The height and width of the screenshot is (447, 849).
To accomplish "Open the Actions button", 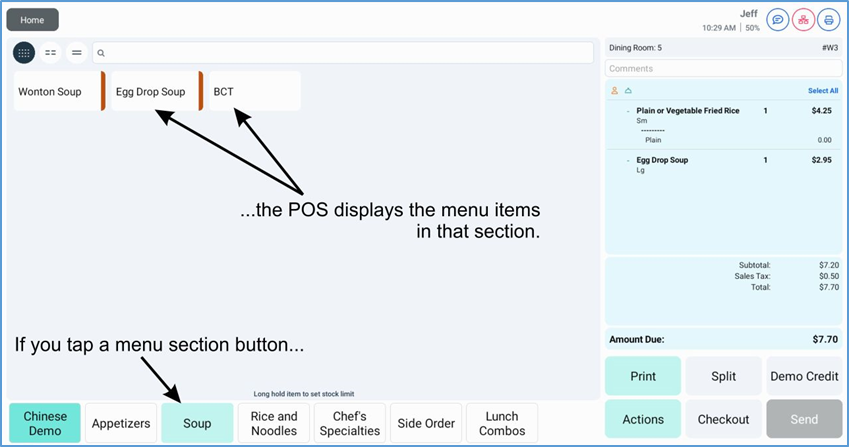I will click(643, 419).
